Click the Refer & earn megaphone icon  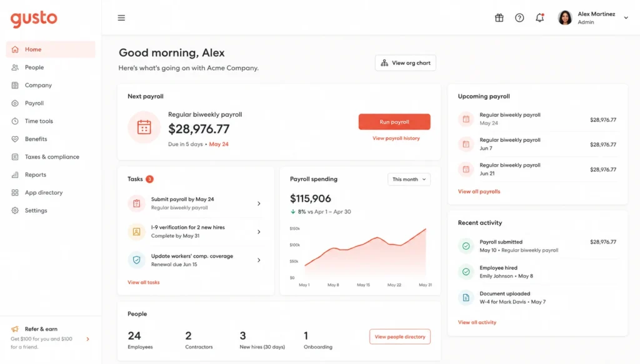[x=15, y=329]
